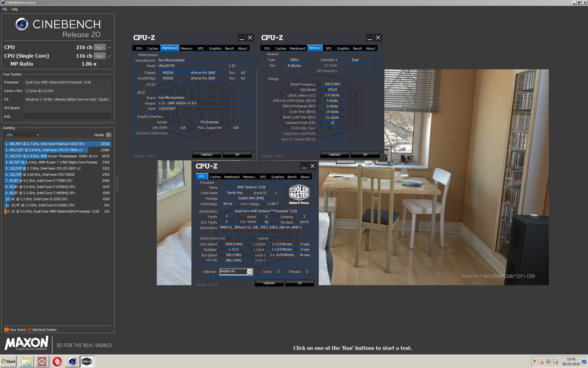
Task: Open Windows Explorer from the taskbar
Action: [x=27, y=362]
